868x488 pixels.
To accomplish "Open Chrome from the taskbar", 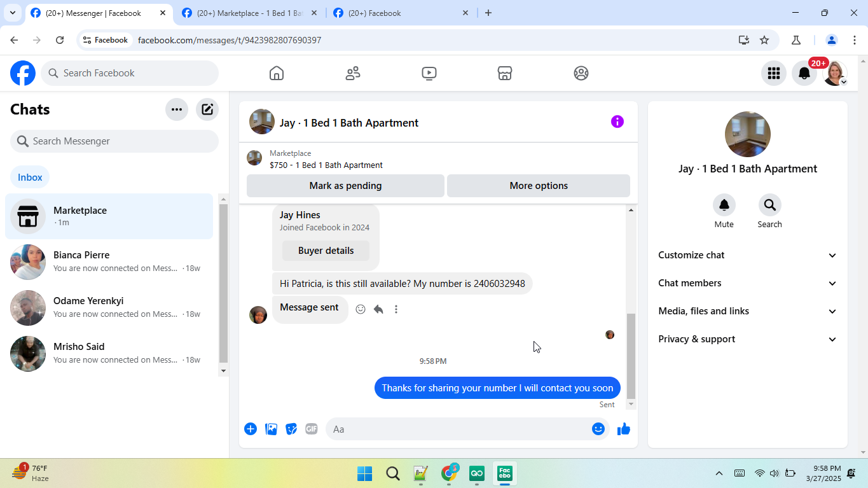I will tap(449, 473).
